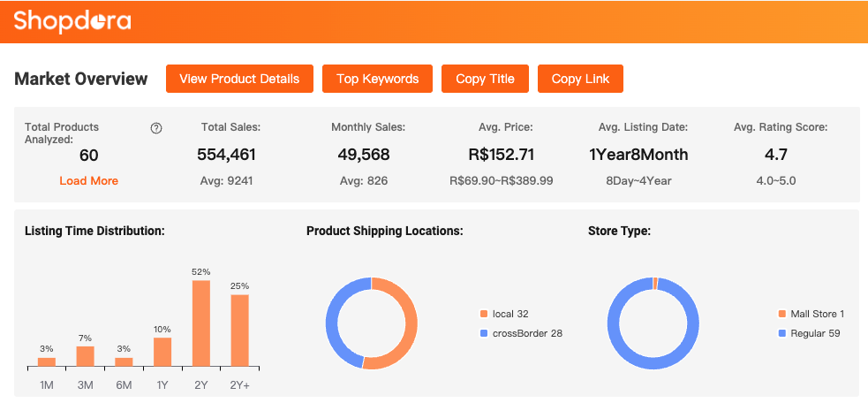This screenshot has width=868, height=403.
Task: Click the Shopdora logo
Action: [72, 21]
